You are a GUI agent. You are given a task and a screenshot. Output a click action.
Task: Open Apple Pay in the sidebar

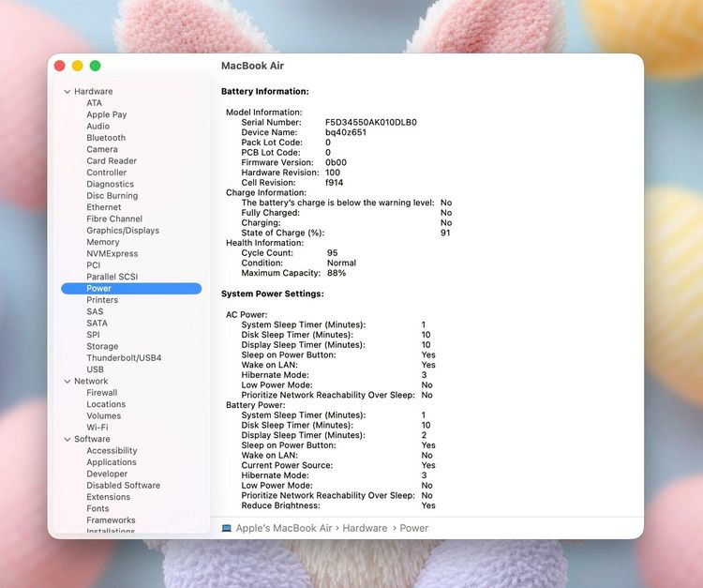pyautogui.click(x=107, y=114)
